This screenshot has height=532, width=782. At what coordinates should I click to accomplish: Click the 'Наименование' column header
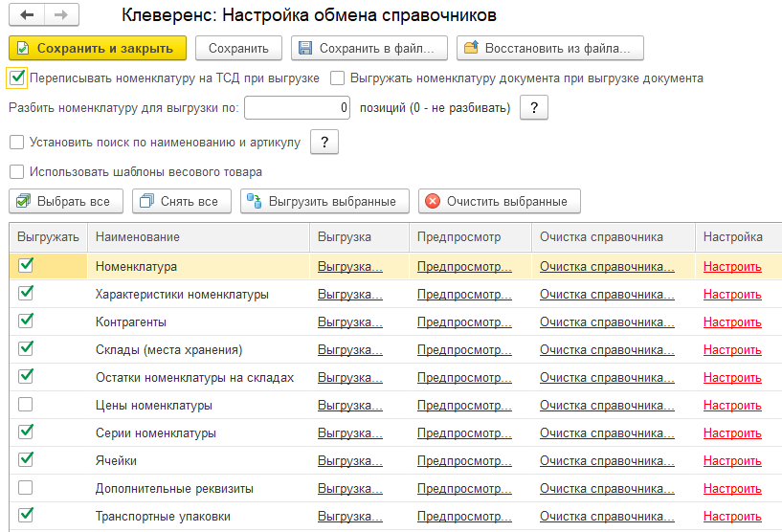[198, 237]
